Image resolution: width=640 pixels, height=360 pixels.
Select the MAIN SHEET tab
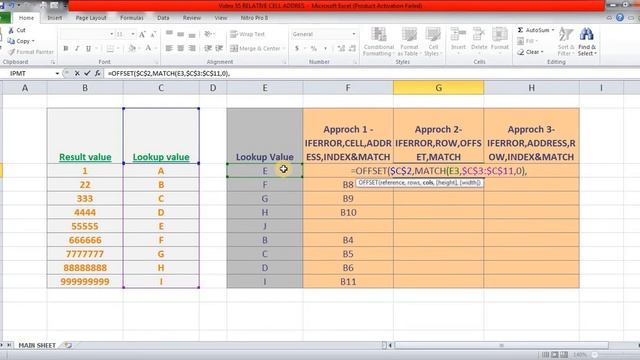(37, 345)
